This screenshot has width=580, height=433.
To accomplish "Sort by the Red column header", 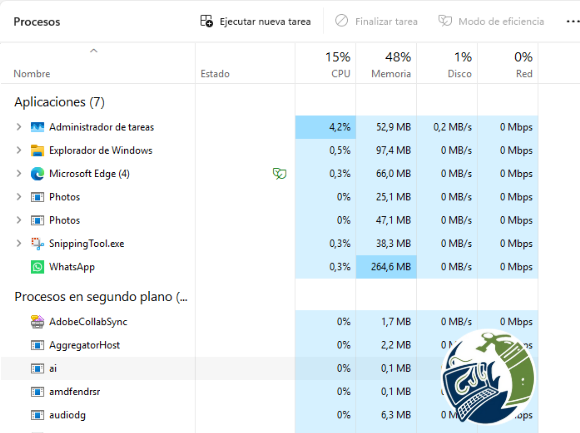I will point(508,64).
